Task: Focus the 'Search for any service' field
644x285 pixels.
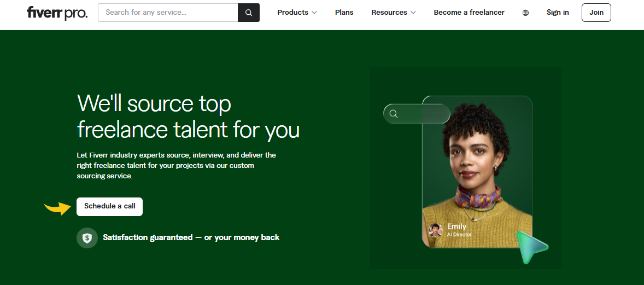Action: click(x=168, y=13)
